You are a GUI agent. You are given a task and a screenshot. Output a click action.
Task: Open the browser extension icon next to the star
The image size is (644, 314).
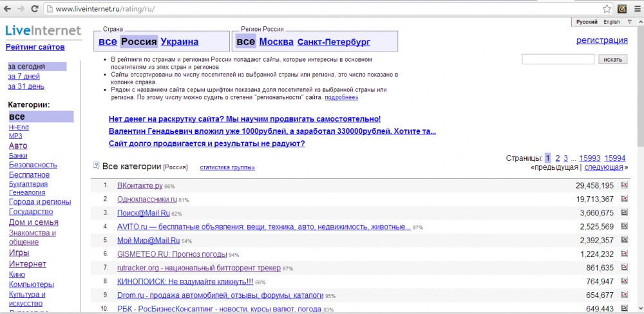point(622,8)
